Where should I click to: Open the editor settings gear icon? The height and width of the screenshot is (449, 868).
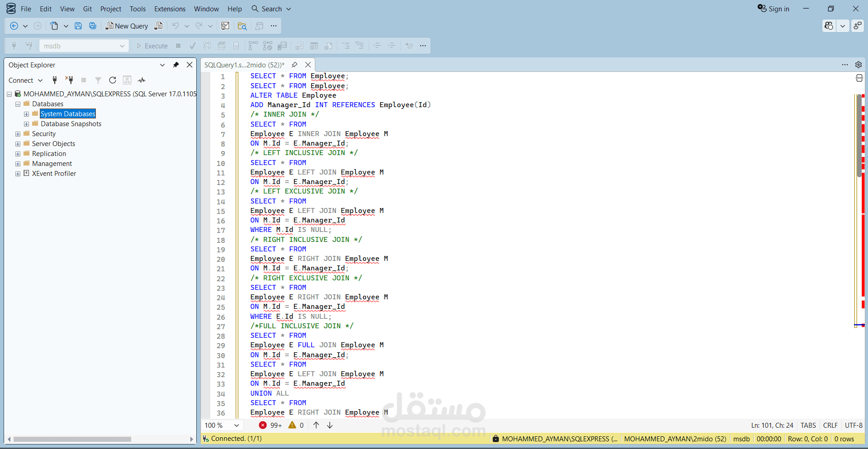(x=859, y=65)
